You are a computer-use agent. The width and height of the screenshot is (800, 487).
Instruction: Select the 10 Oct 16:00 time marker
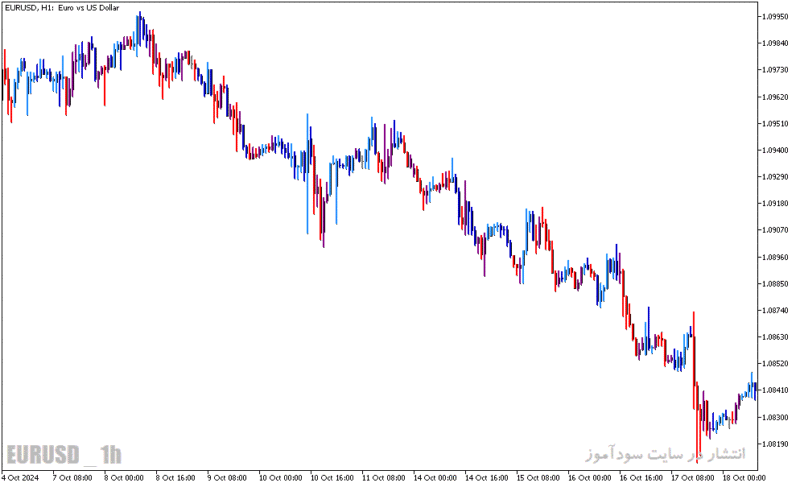click(x=332, y=478)
